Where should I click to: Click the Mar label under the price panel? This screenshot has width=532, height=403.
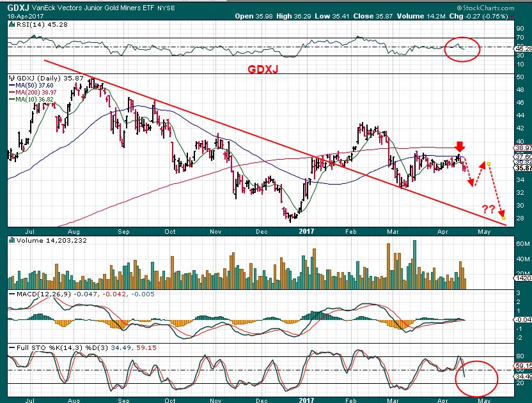pyautogui.click(x=393, y=231)
